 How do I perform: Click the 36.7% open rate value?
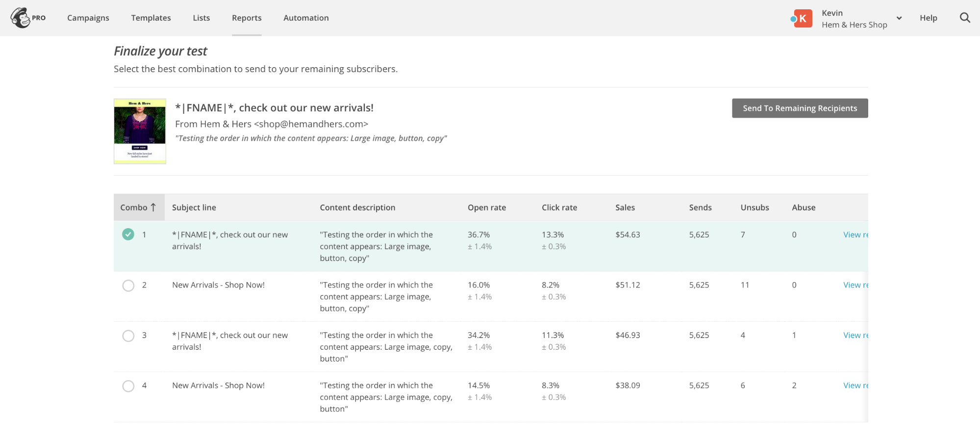[478, 234]
